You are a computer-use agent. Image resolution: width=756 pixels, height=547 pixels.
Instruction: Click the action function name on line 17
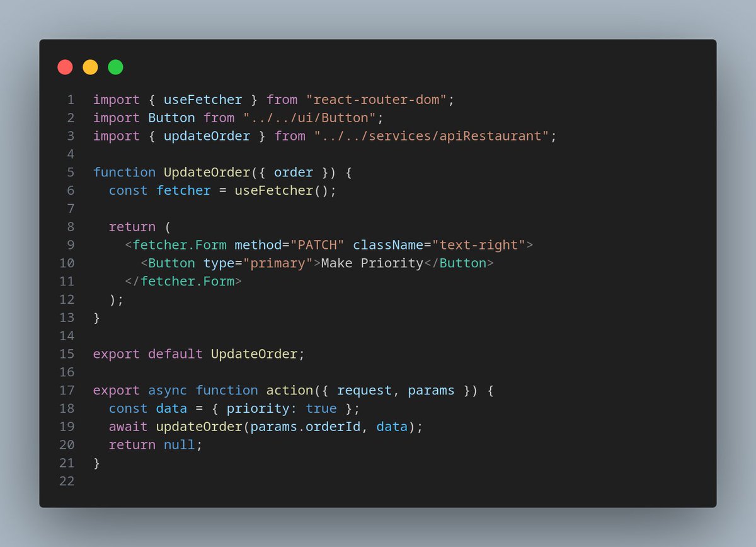point(290,390)
